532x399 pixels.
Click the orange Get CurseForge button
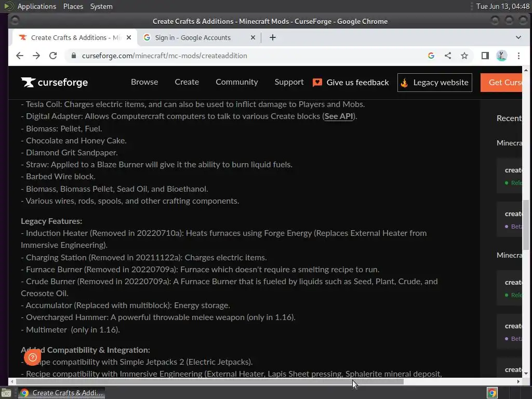point(501,83)
